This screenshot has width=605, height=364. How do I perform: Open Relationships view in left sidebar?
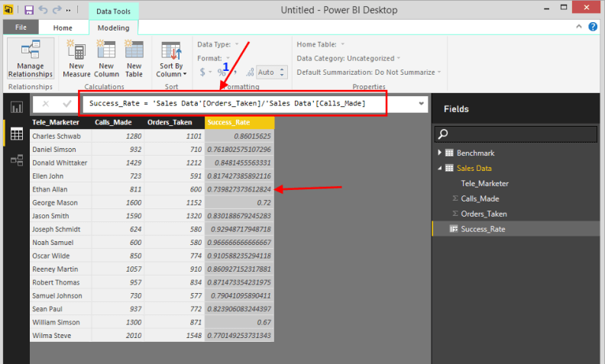pyautogui.click(x=16, y=160)
